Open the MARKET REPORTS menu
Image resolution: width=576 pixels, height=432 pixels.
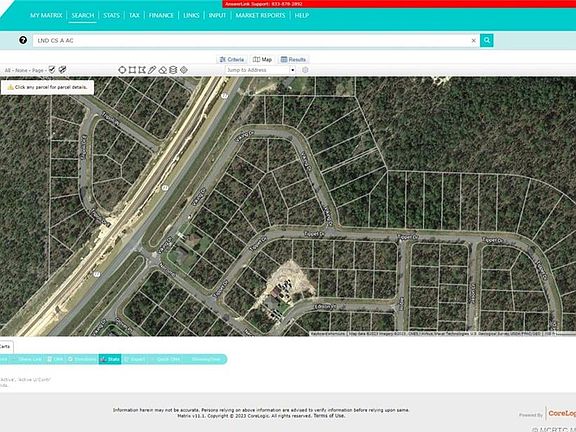click(260, 15)
